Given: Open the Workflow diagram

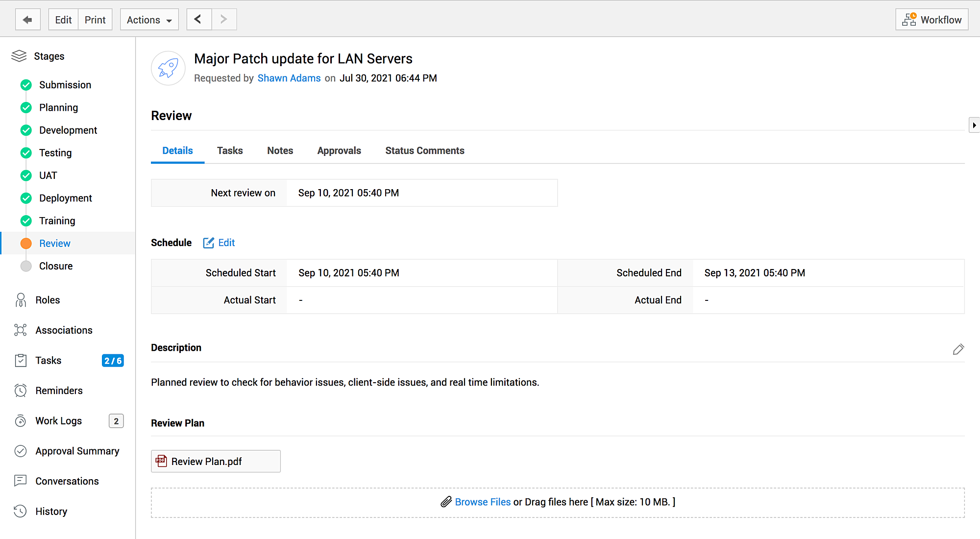Looking at the screenshot, I should (931, 20).
